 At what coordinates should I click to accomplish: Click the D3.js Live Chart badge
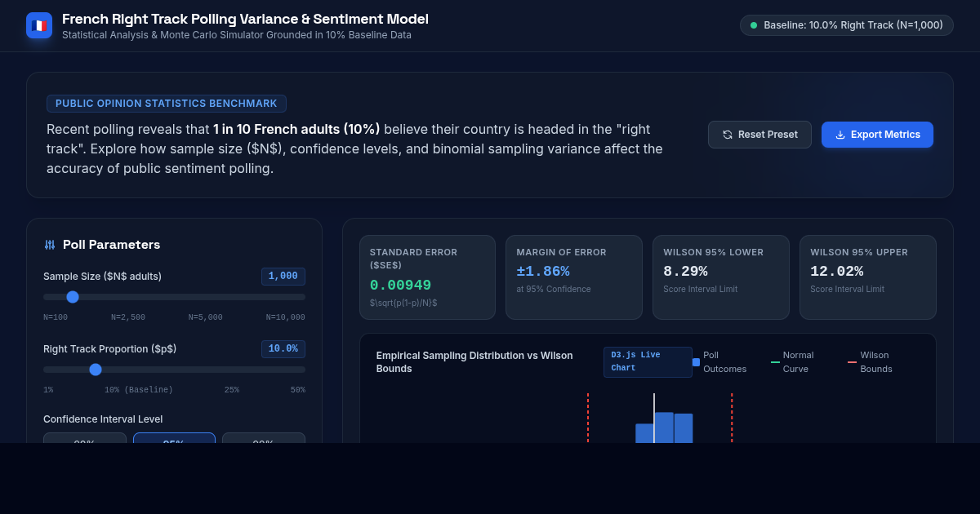pyautogui.click(x=648, y=361)
